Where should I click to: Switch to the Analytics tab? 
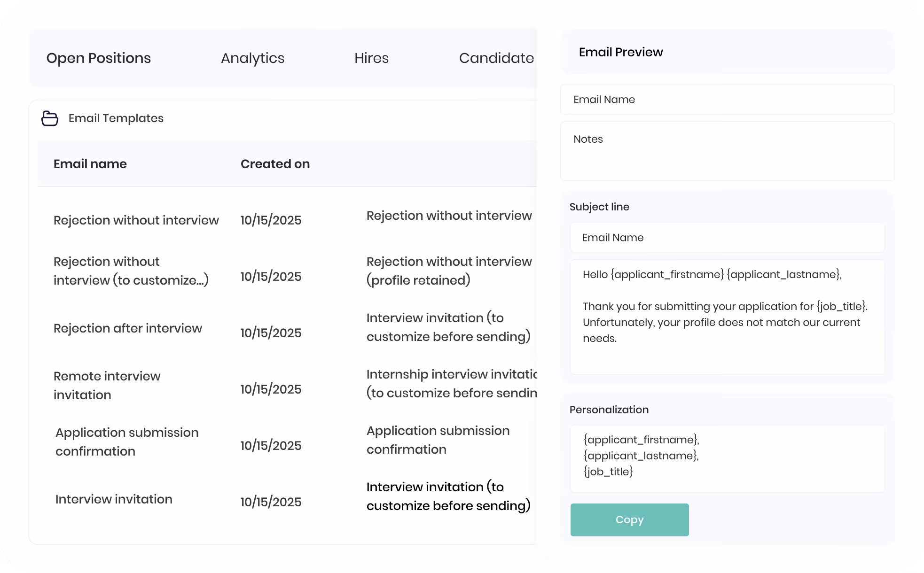pyautogui.click(x=253, y=58)
